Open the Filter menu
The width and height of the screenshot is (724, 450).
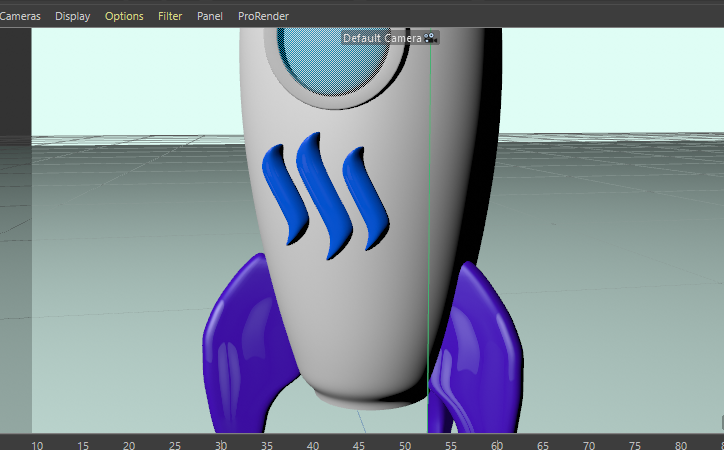click(170, 16)
